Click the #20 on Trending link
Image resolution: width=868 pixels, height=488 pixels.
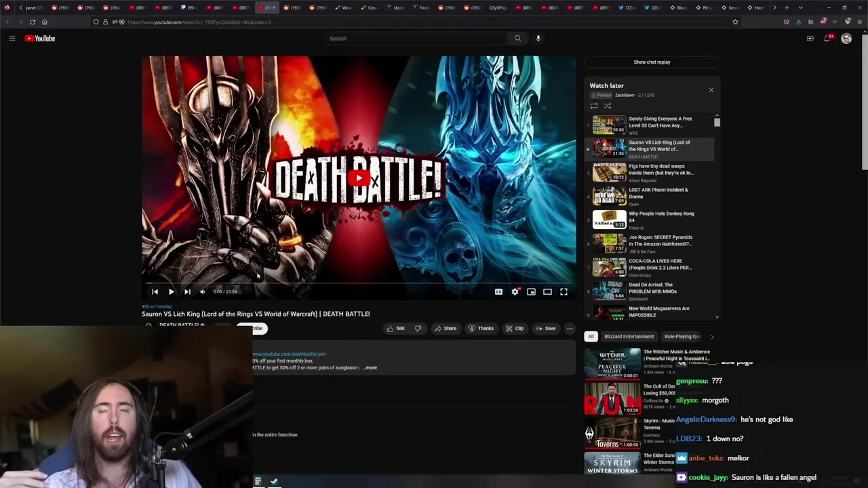click(x=156, y=307)
